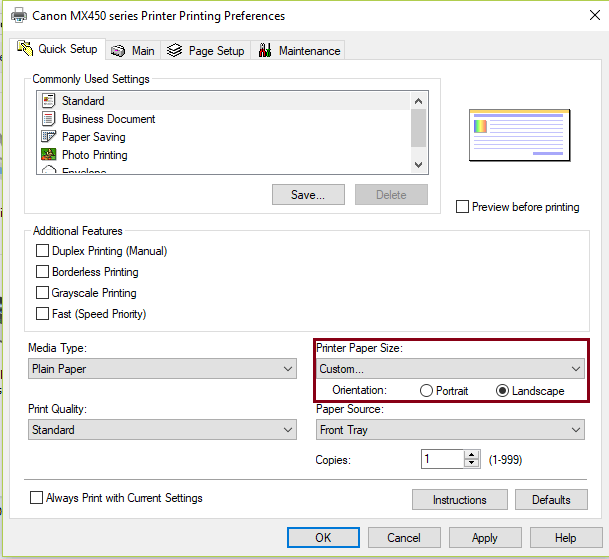Click the Save... button
The height and width of the screenshot is (559, 609).
pyautogui.click(x=308, y=194)
